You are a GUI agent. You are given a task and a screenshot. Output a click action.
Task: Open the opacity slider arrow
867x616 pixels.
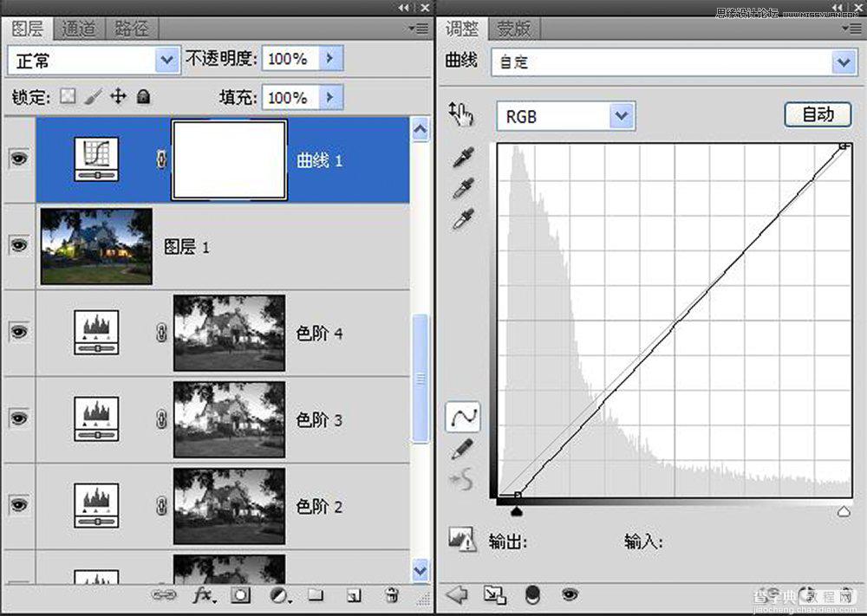click(330, 58)
